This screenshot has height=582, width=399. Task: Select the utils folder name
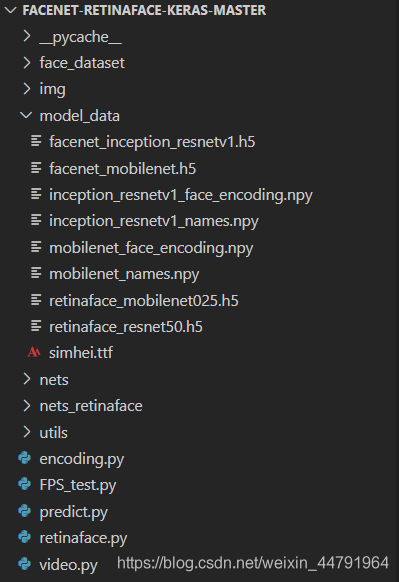pyautogui.click(x=53, y=432)
